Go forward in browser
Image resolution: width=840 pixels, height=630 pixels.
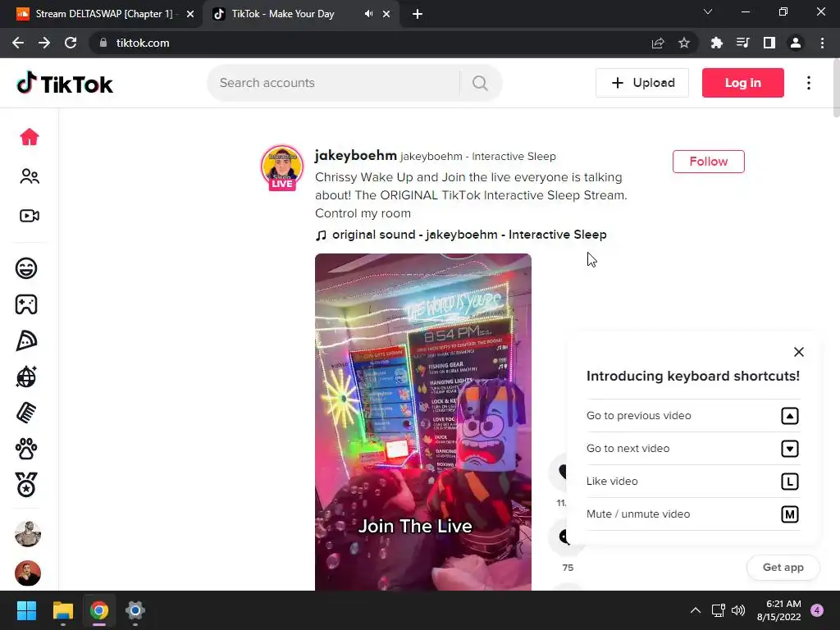coord(44,43)
